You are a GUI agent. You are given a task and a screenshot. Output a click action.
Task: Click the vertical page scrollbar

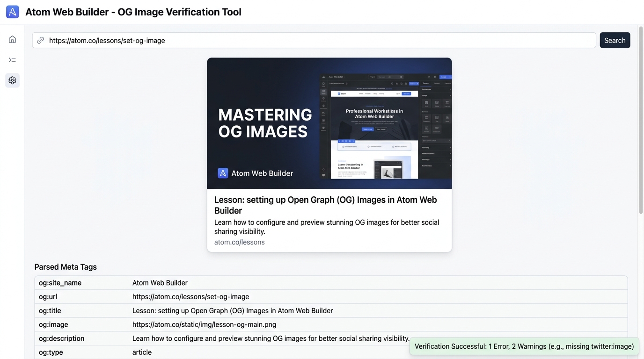pyautogui.click(x=641, y=122)
